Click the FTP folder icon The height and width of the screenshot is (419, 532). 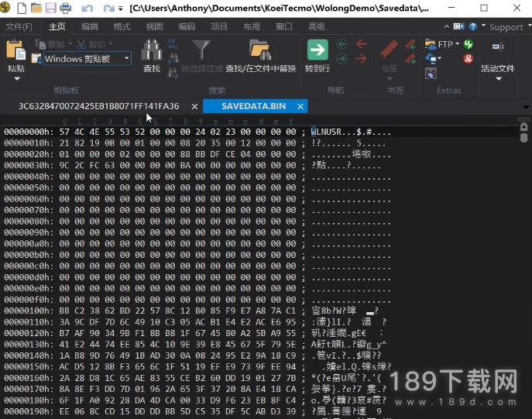[x=434, y=45]
